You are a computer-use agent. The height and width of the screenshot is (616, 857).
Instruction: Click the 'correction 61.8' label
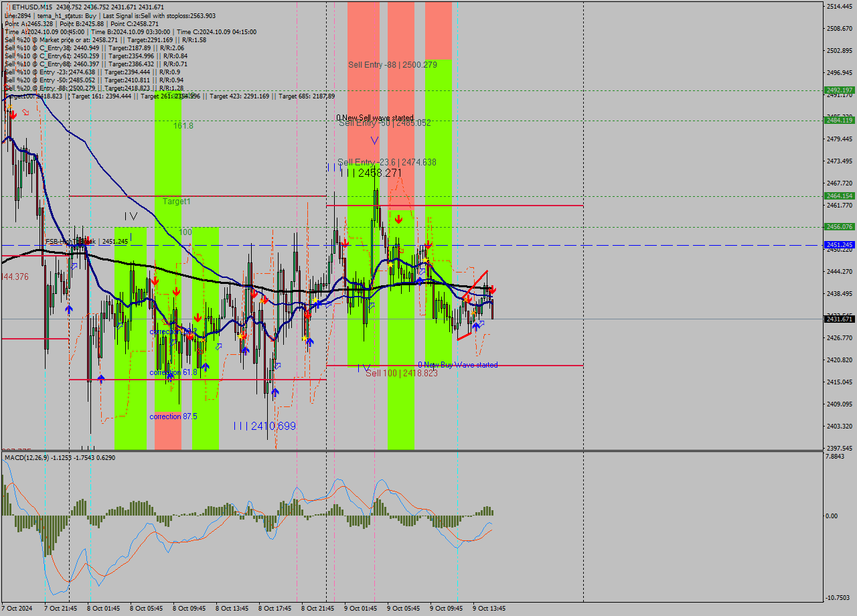(173, 372)
